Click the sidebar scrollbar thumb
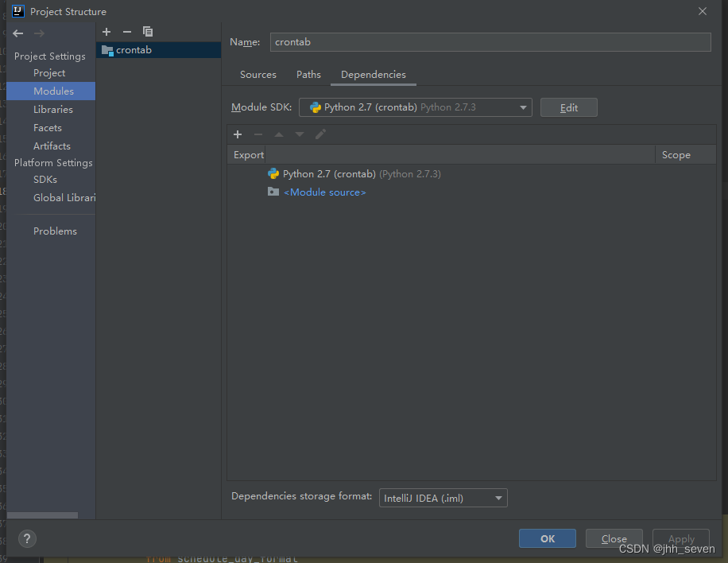Image resolution: width=728 pixels, height=563 pixels. 41,515
